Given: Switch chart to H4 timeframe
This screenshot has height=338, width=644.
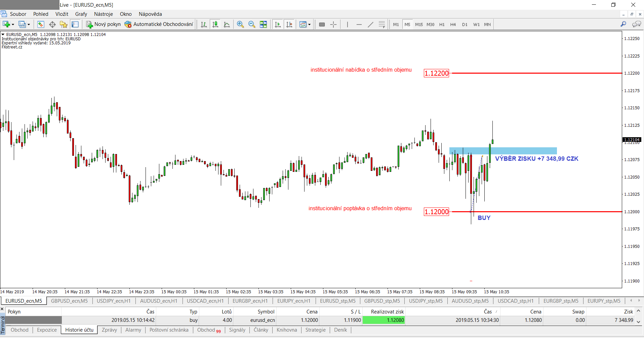Looking at the screenshot, I should point(453,25).
